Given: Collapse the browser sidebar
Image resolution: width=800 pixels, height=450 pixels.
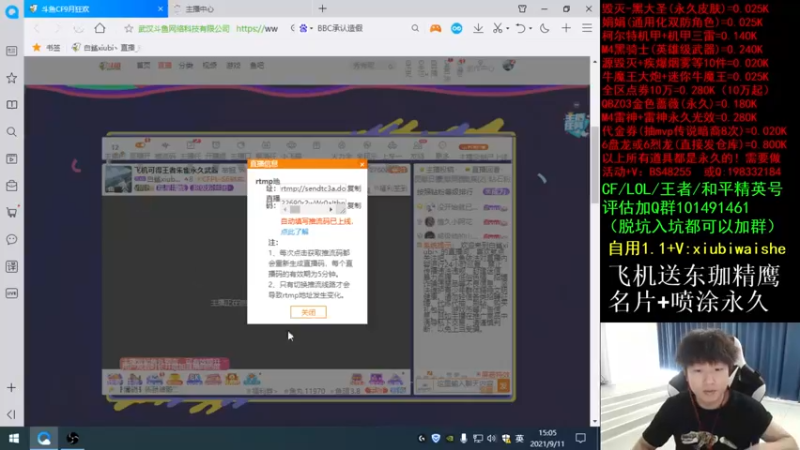Looking at the screenshot, I should click(x=11, y=414).
